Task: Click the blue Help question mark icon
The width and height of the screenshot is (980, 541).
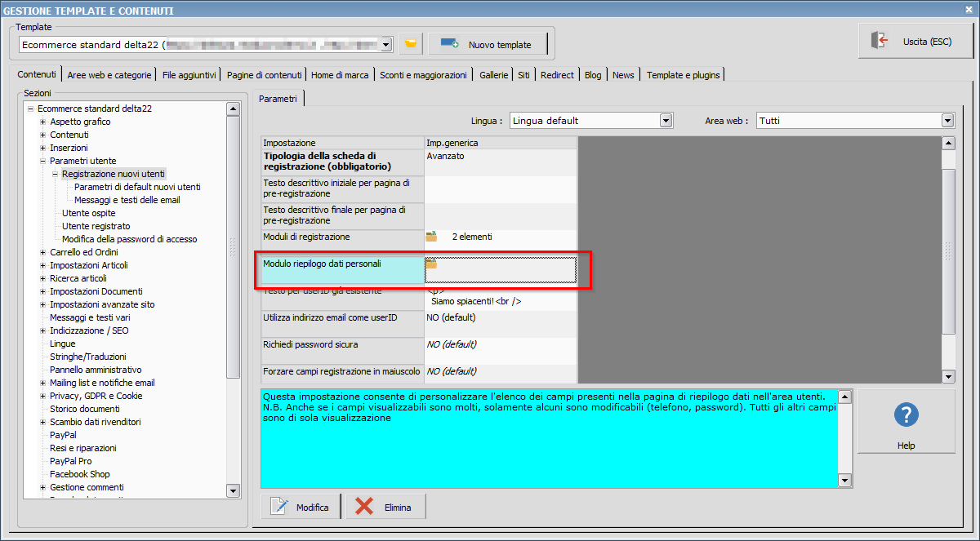Action: (x=906, y=415)
